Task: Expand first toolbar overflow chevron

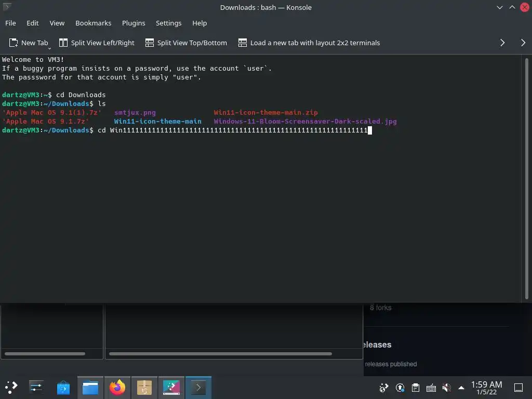Action: (x=502, y=43)
